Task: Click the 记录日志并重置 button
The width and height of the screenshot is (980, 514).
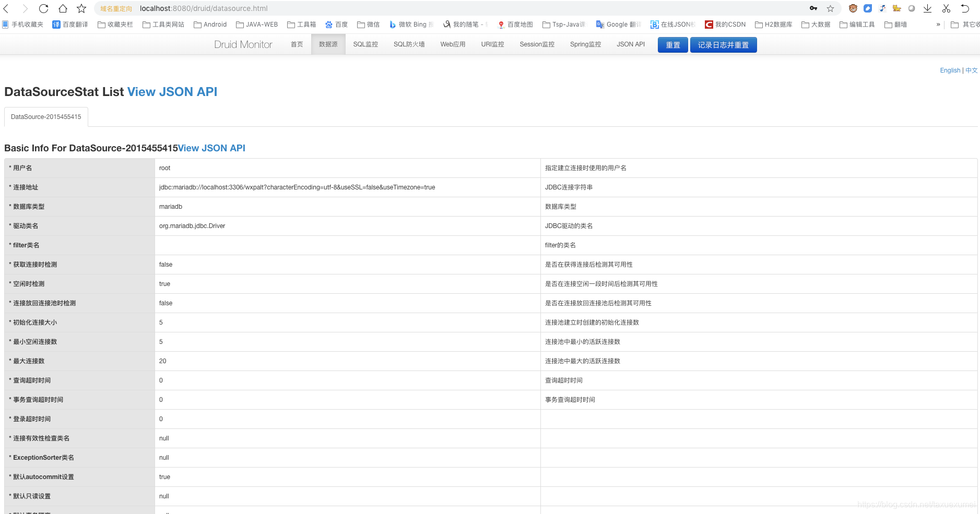Action: 723,45
